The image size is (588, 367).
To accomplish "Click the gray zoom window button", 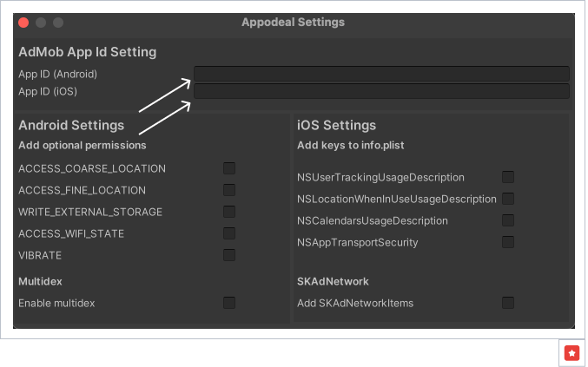I will pos(58,23).
